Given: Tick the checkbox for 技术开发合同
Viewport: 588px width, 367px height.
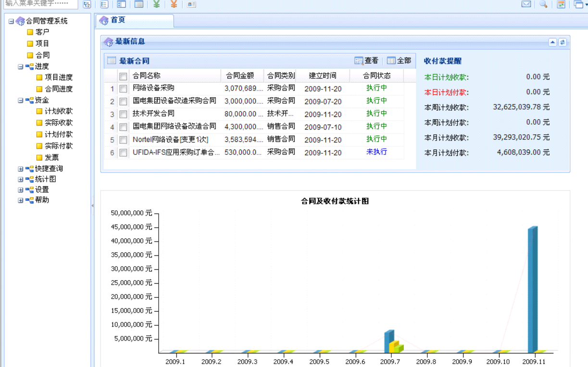Looking at the screenshot, I should 123,114.
